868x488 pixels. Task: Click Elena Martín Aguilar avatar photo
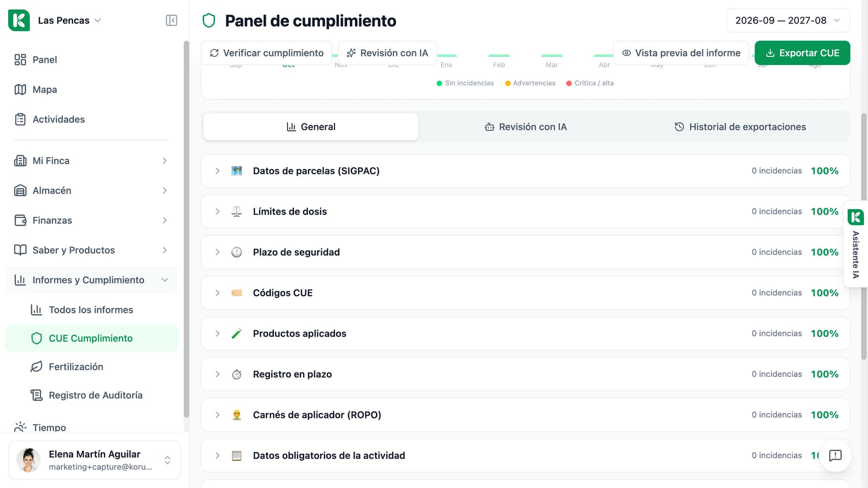(28, 460)
